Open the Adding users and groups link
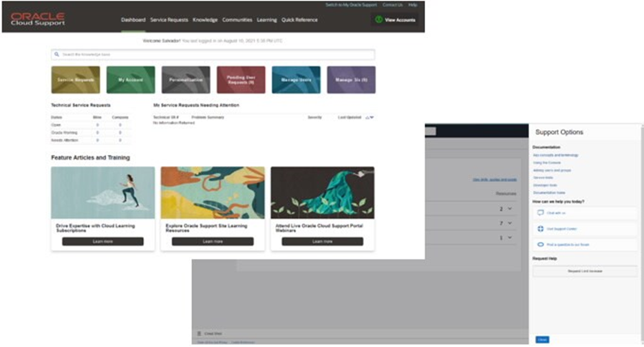The image size is (644, 347). [x=552, y=170]
